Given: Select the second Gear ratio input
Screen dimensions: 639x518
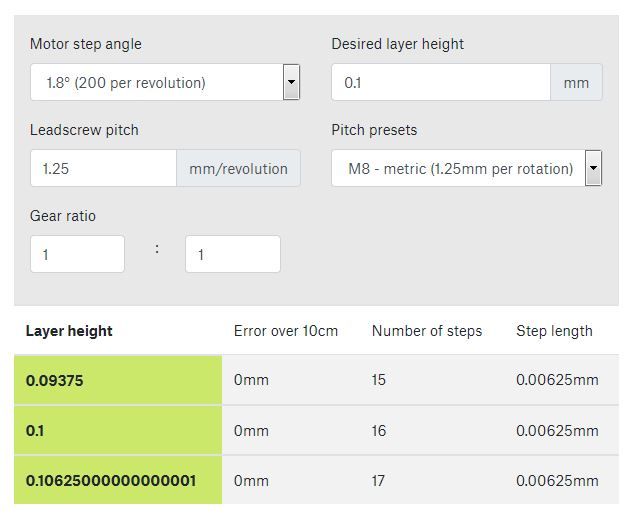Looking at the screenshot, I should (x=233, y=254).
